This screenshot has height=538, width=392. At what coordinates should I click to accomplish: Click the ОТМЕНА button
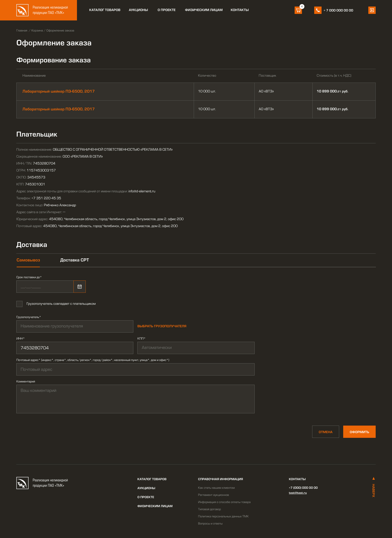click(x=326, y=432)
